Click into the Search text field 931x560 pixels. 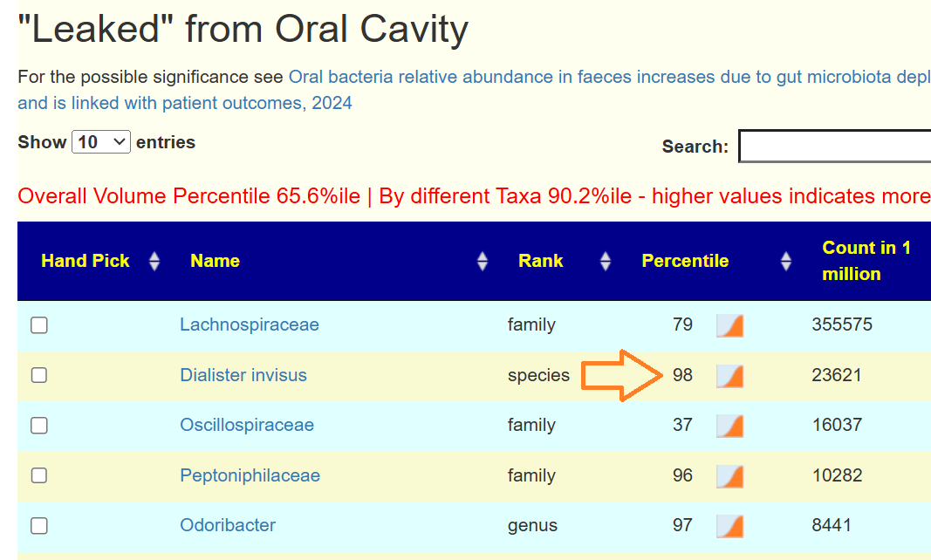pos(834,147)
